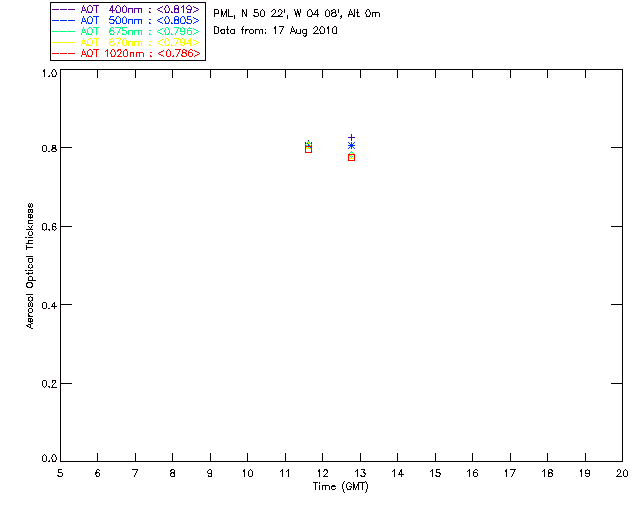Click the blue asterisk marker near 13 GMT
Screen dimensions: 640x512
351,146
